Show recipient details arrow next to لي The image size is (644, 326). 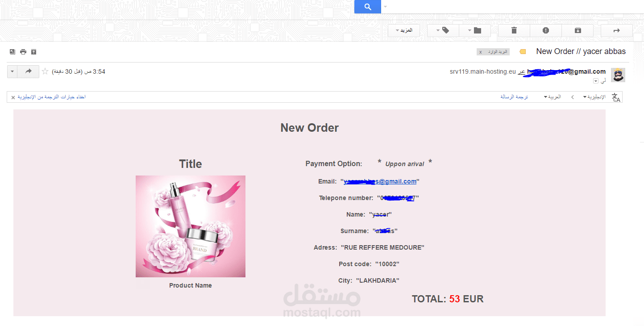(595, 81)
